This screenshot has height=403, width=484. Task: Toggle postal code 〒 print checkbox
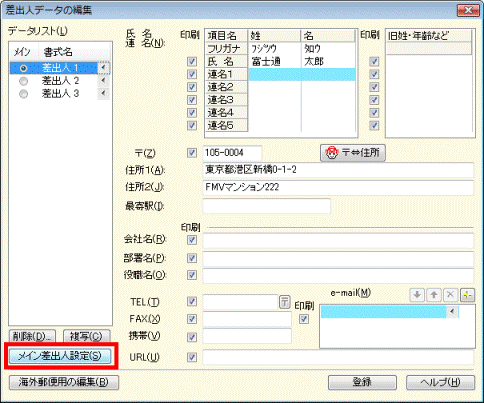(192, 153)
